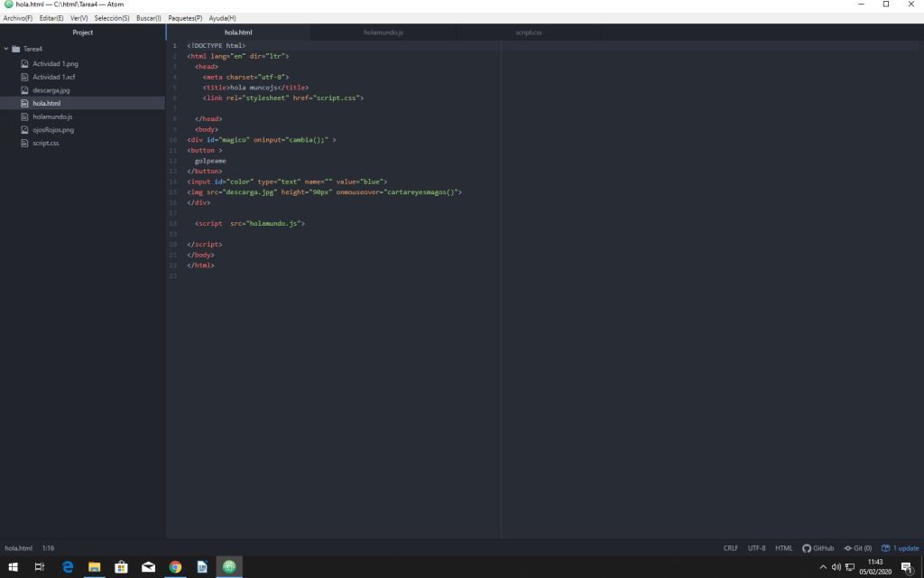The height and width of the screenshot is (578, 924).
Task: Change the CRLF line ending setting
Action: (730, 548)
